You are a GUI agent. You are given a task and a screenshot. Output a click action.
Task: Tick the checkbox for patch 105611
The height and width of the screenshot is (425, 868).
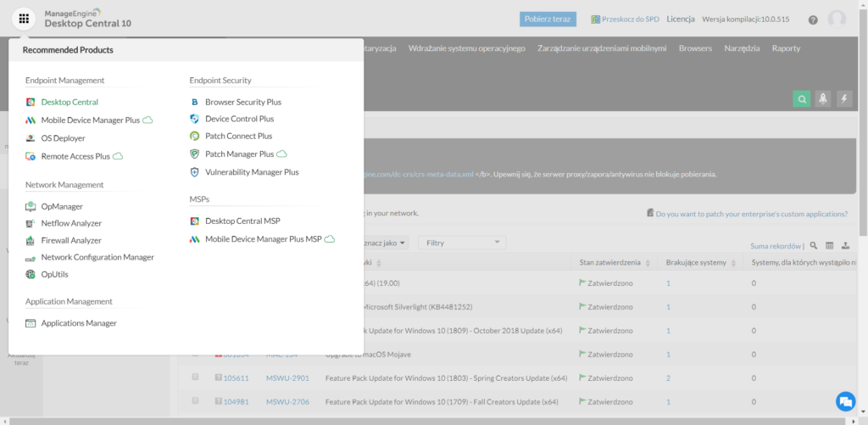196,377
